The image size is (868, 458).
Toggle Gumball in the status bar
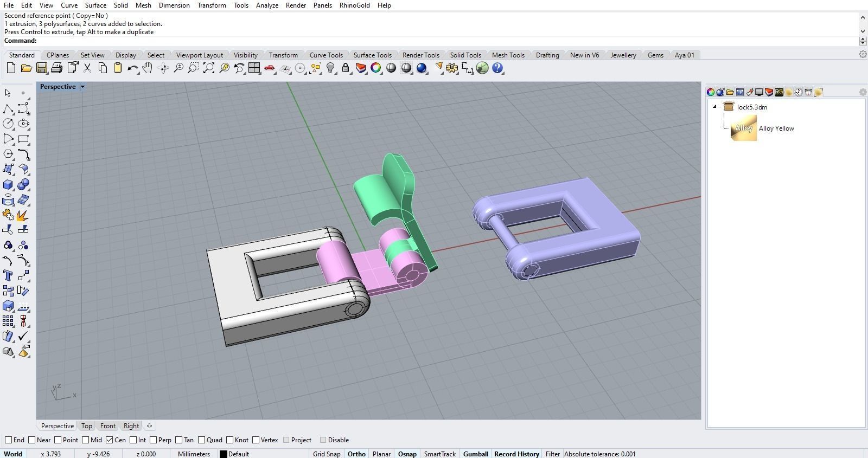point(476,454)
